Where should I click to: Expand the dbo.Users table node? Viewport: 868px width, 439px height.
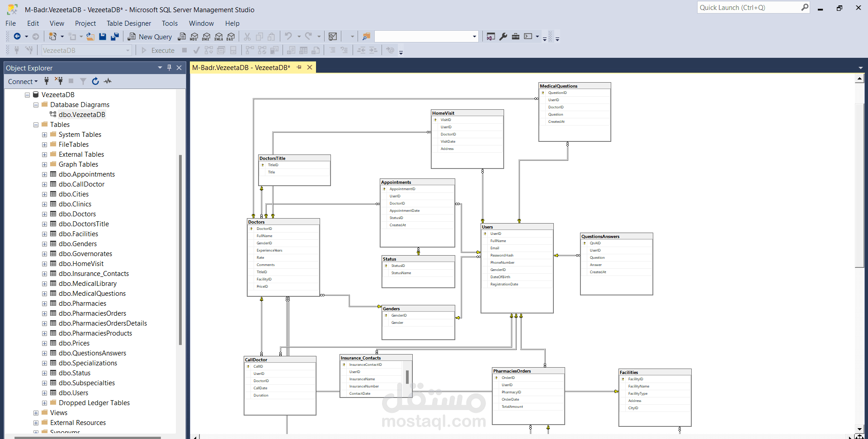(x=44, y=393)
